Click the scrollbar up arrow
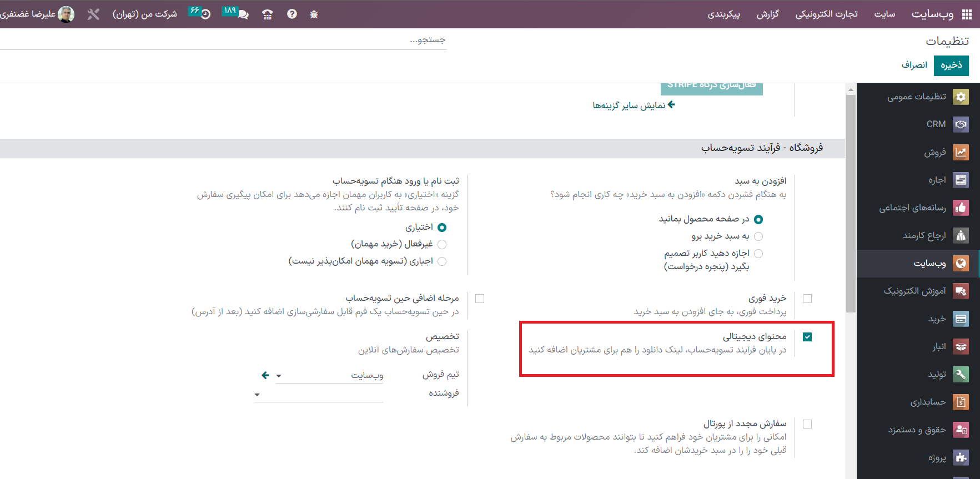Screen dimensions: 980x479 coord(851,89)
